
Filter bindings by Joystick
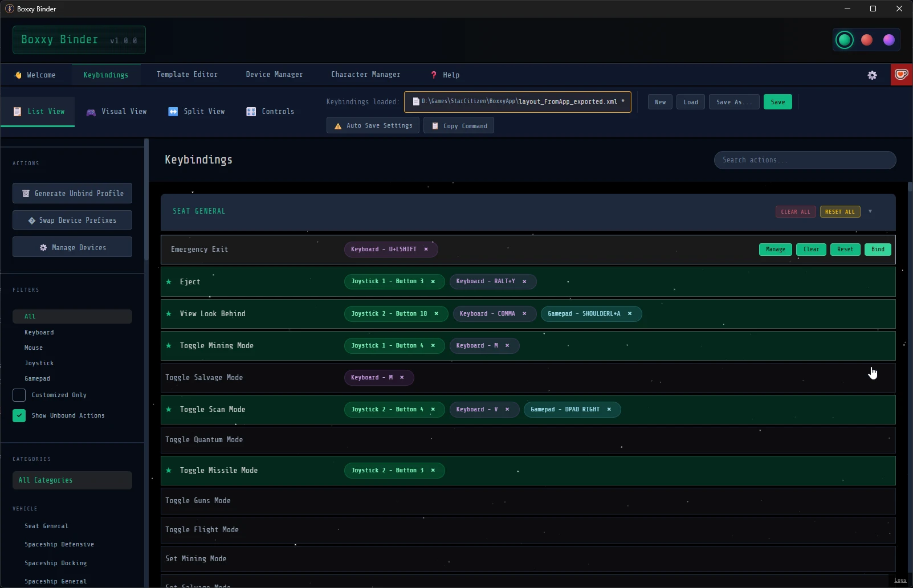tap(39, 363)
